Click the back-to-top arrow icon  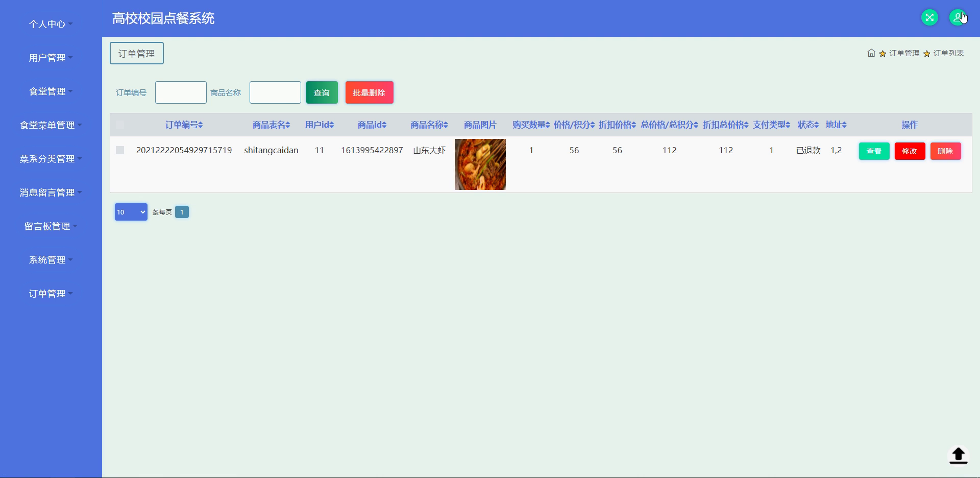tap(958, 455)
